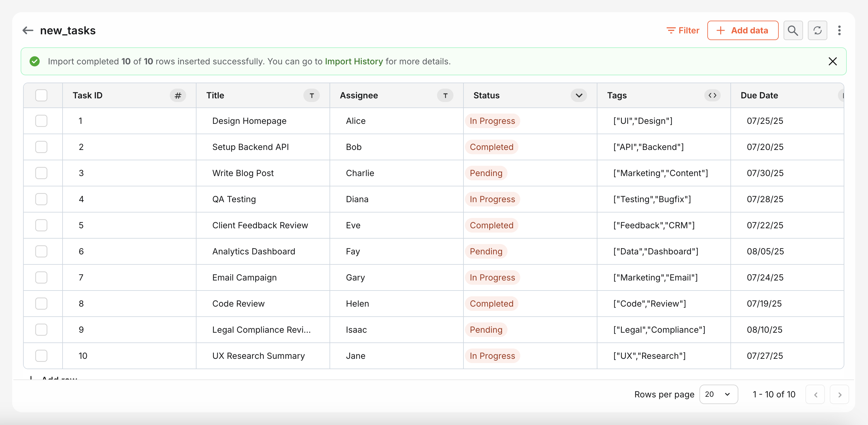This screenshot has height=425, width=868.
Task: Click Eve's Completed status badge
Action: (492, 225)
